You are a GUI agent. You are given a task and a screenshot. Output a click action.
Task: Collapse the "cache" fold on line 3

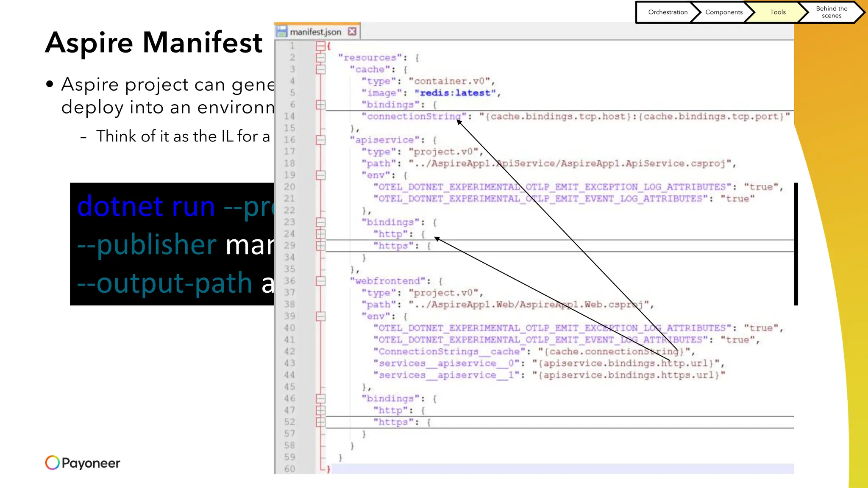click(x=320, y=69)
